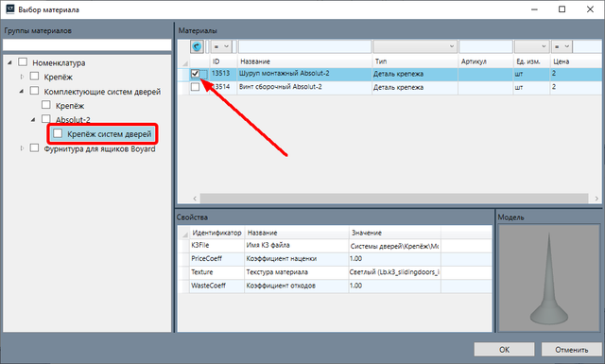The image size is (605, 364).
Task: Tick Фурнитура для ящиков Boyard checkbox
Action: [x=34, y=147]
